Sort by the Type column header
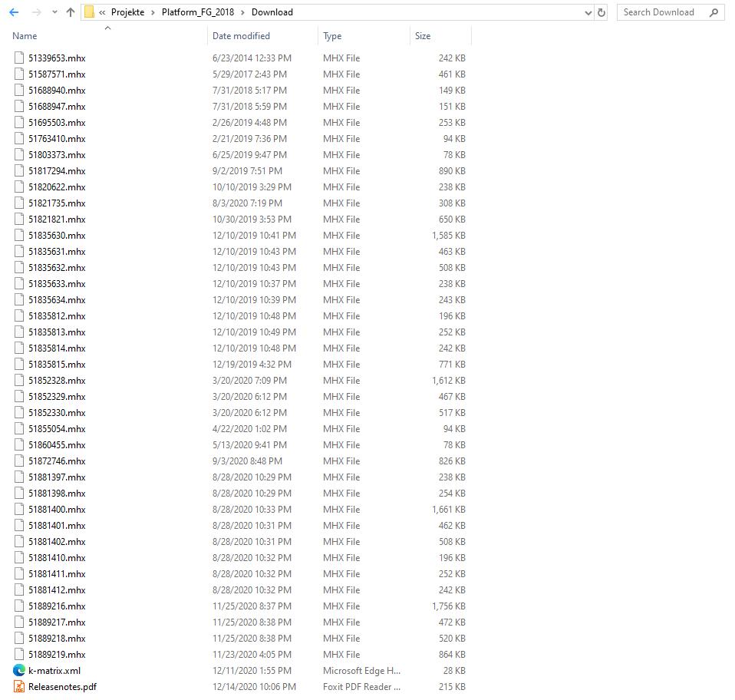 [x=332, y=36]
